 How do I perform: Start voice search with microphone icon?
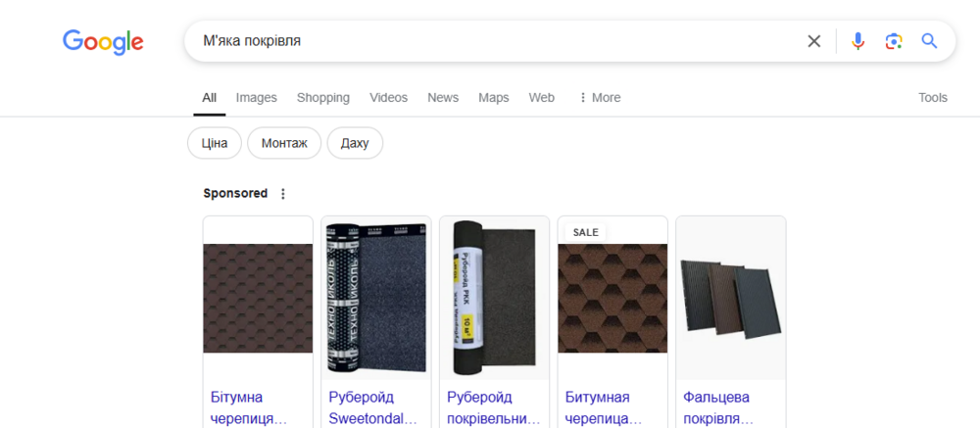point(857,41)
